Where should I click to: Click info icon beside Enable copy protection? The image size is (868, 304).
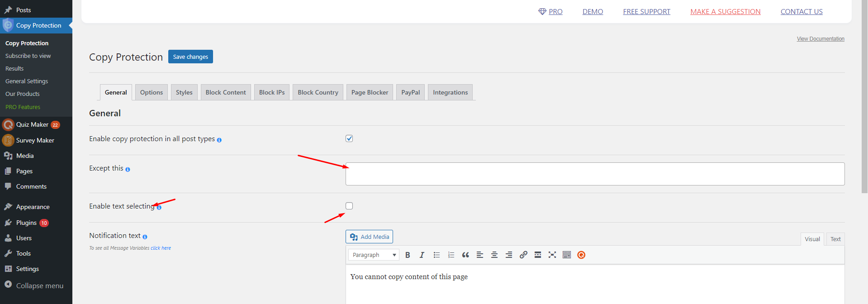click(219, 140)
